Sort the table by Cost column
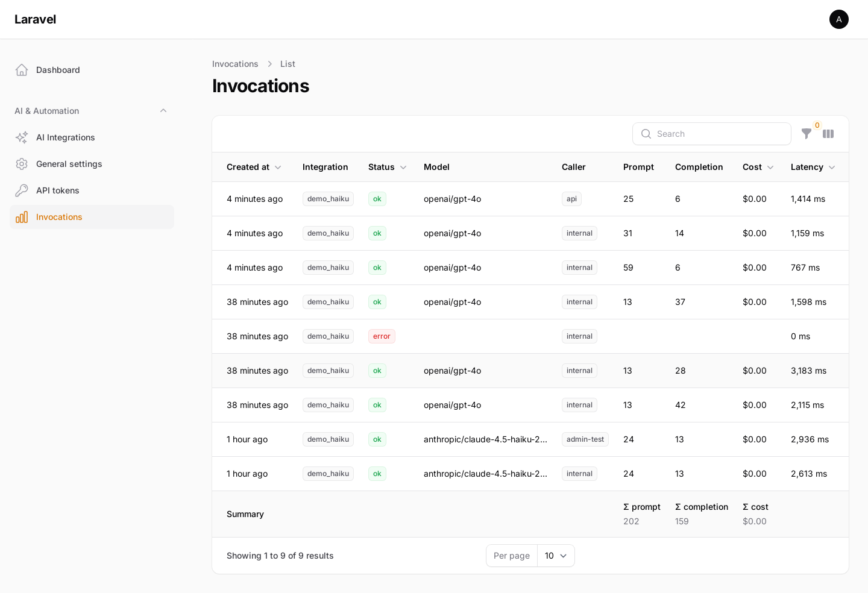The height and width of the screenshot is (593, 868). (758, 167)
